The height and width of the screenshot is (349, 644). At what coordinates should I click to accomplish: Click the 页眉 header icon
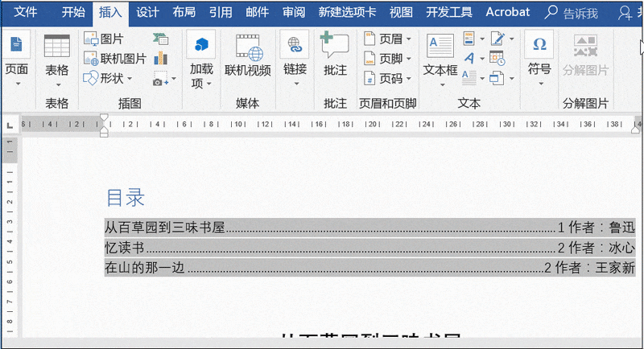click(369, 39)
